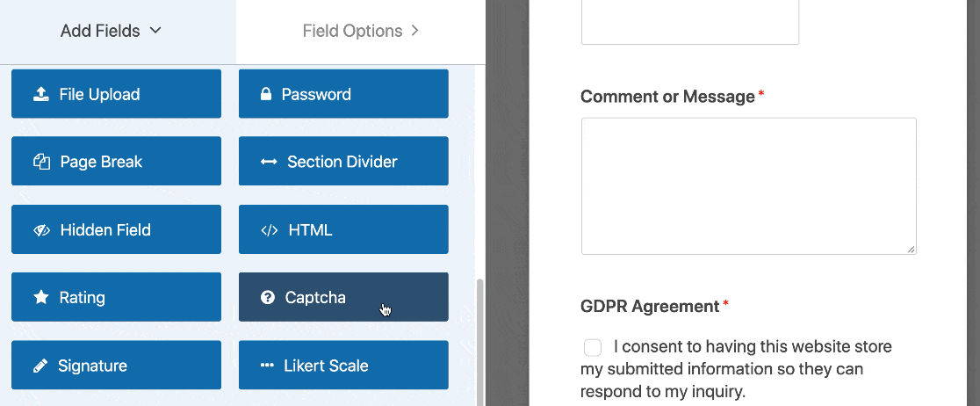This screenshot has height=406, width=980.
Task: Click the Password lock icon
Action: (x=266, y=94)
